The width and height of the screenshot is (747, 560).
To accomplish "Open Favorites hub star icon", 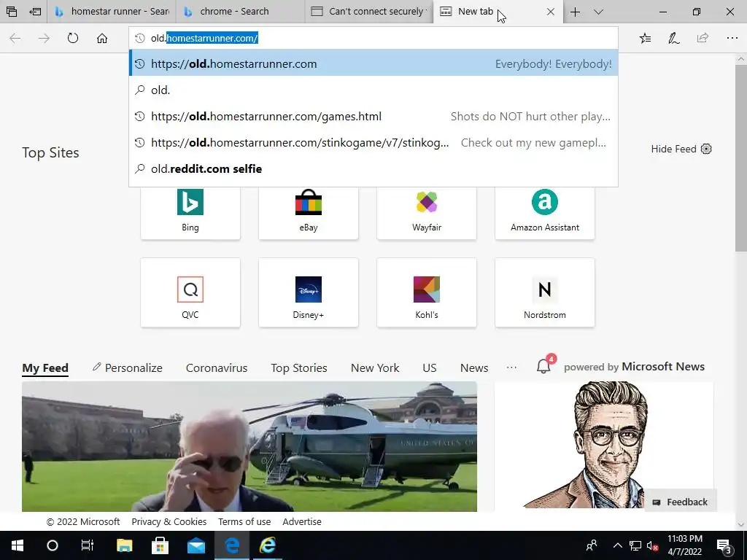I will [x=645, y=38].
